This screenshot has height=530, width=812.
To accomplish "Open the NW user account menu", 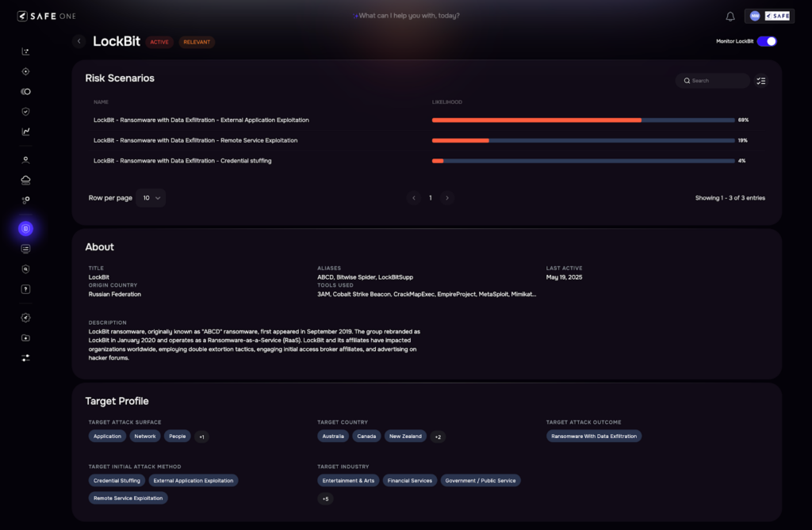I will (769, 16).
